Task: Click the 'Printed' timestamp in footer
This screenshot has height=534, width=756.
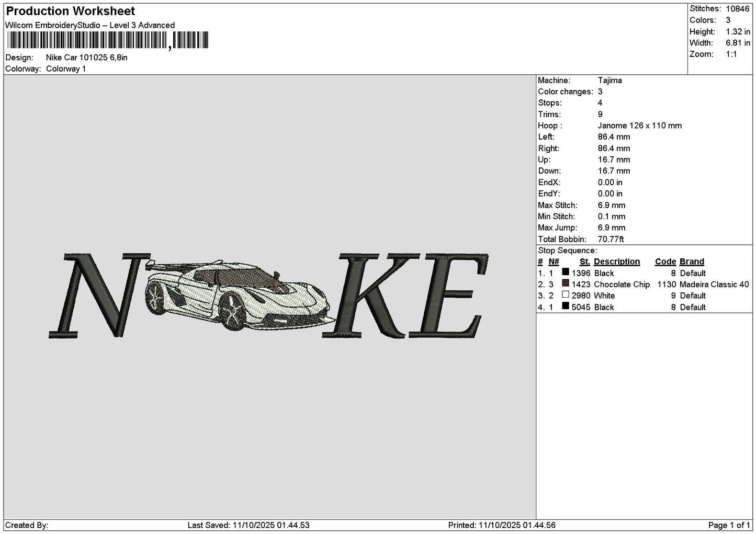Action: [502, 525]
